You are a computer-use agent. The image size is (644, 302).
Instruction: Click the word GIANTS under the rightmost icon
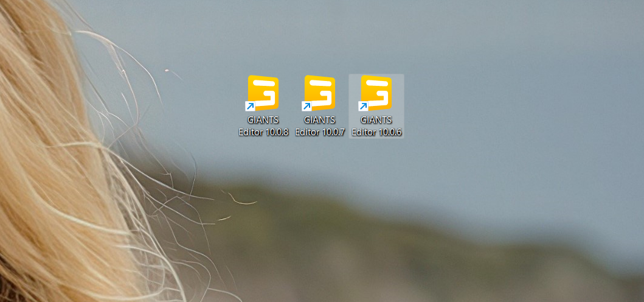tap(376, 121)
